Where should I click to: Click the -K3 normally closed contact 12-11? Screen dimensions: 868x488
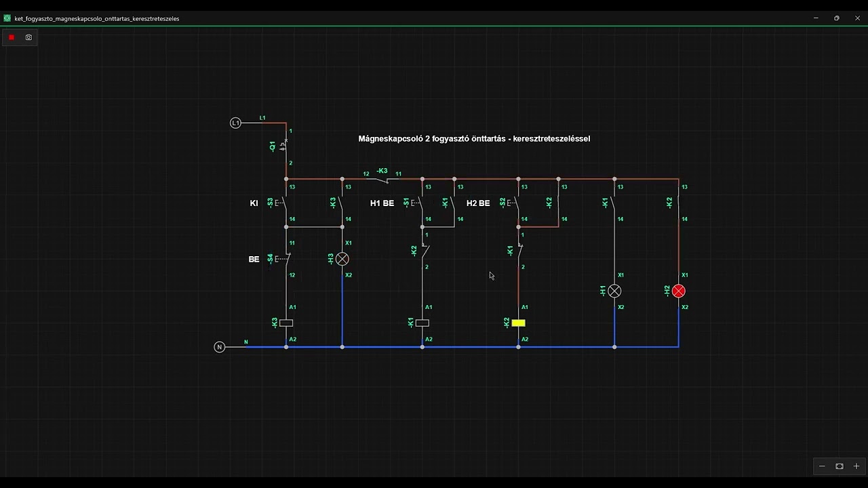point(382,180)
